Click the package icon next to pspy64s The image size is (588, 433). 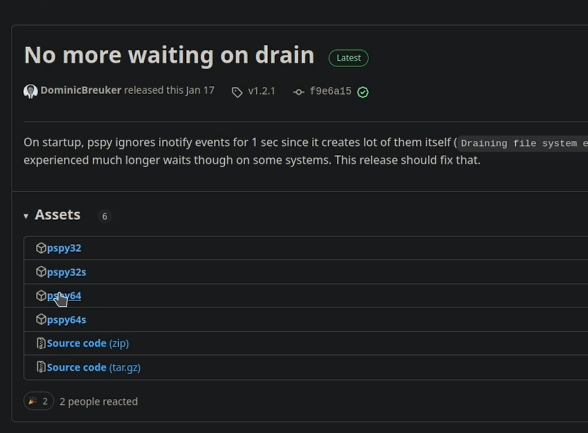[41, 319]
